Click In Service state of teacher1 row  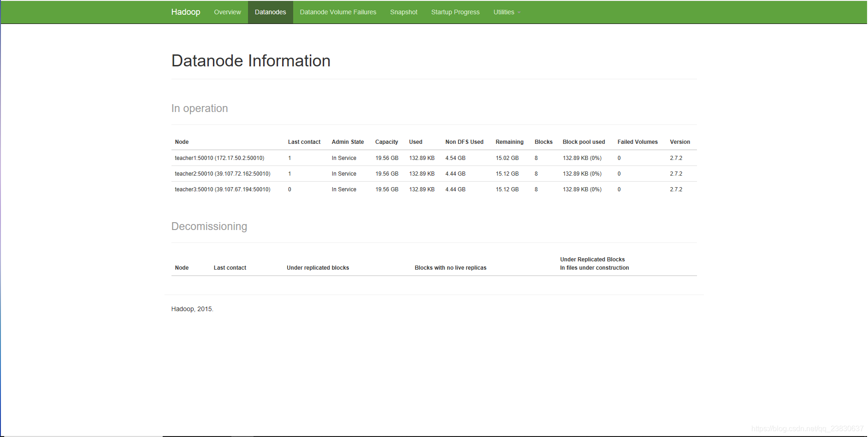(x=344, y=158)
